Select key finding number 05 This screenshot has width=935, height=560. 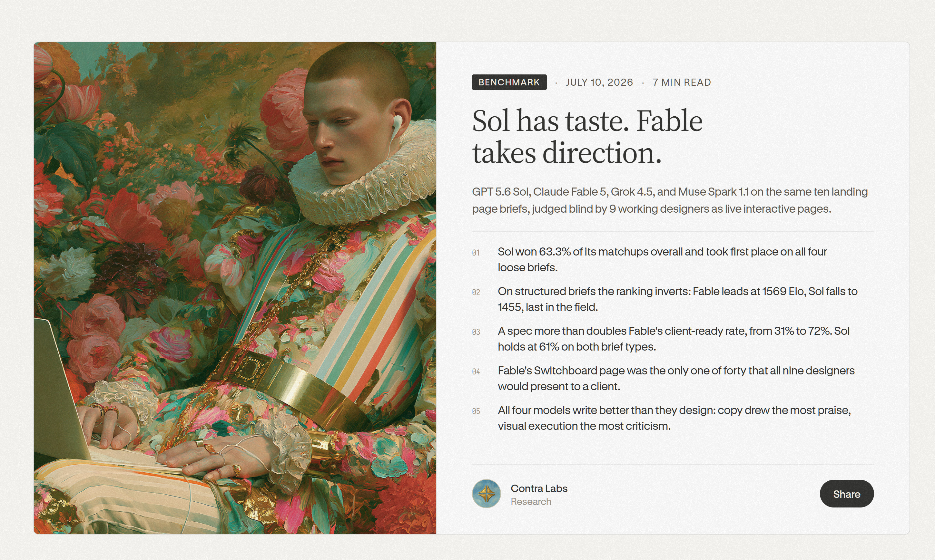(x=476, y=411)
